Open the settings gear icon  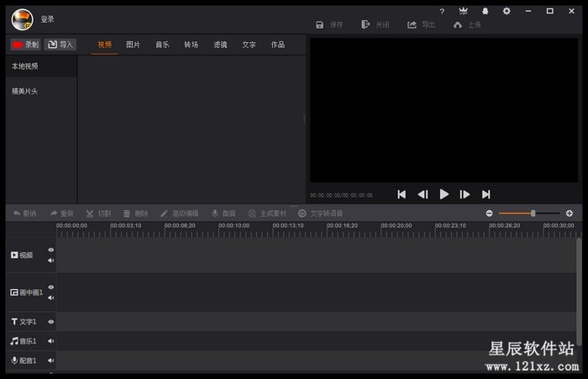click(x=507, y=11)
